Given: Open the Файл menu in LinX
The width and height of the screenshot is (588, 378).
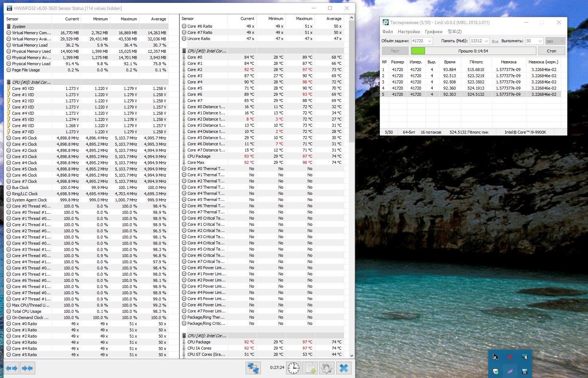Looking at the screenshot, I should pos(388,32).
